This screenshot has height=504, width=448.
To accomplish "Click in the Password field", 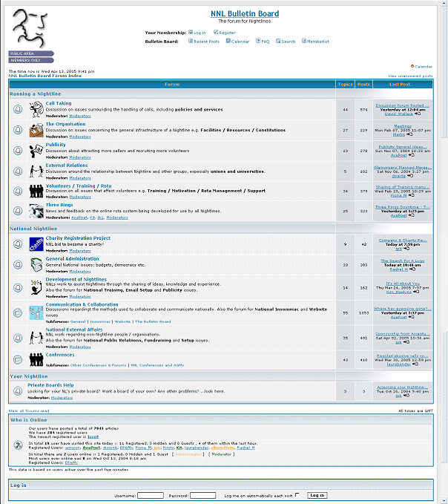I will click(202, 495).
